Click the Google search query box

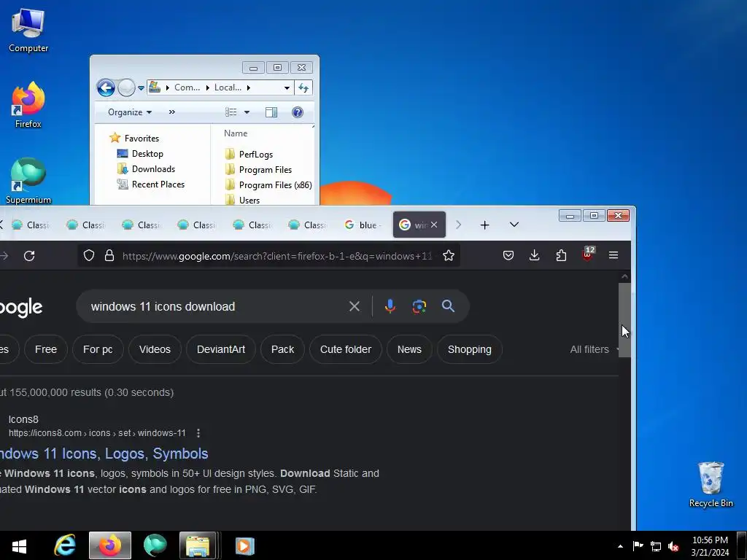click(214, 307)
